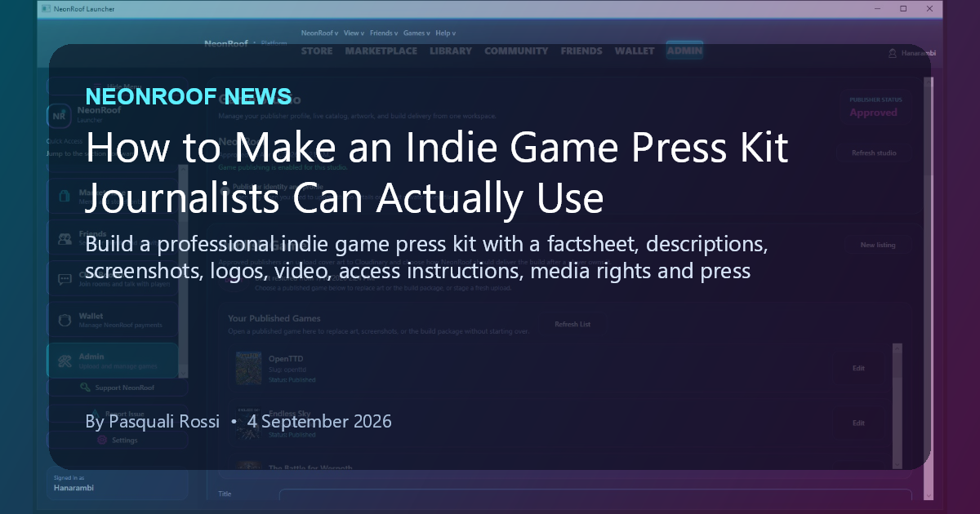Switch to the WALLET top navigation tab
Image resolution: width=980 pixels, height=514 pixels.
click(635, 51)
